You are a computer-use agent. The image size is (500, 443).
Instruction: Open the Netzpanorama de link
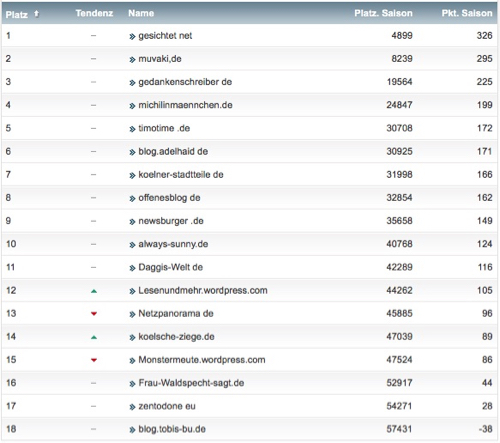click(x=176, y=314)
